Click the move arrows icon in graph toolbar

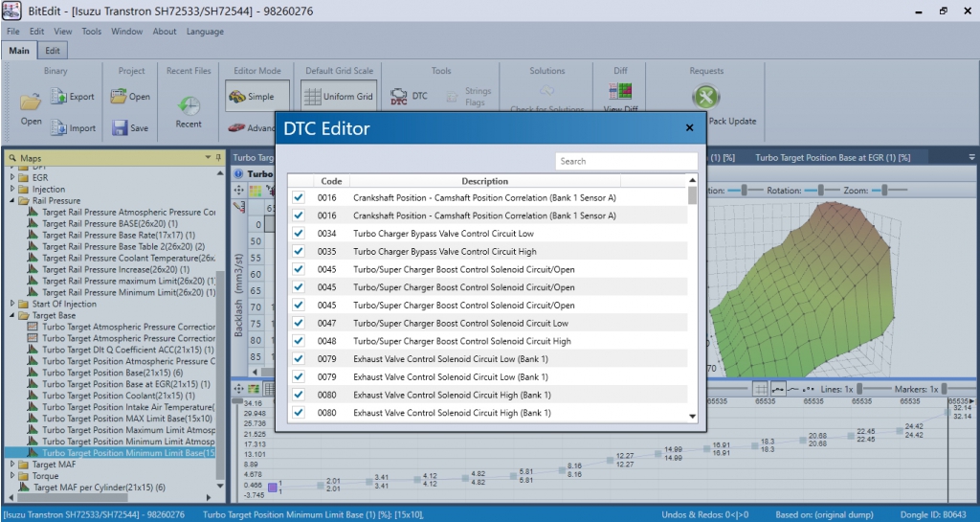238,389
